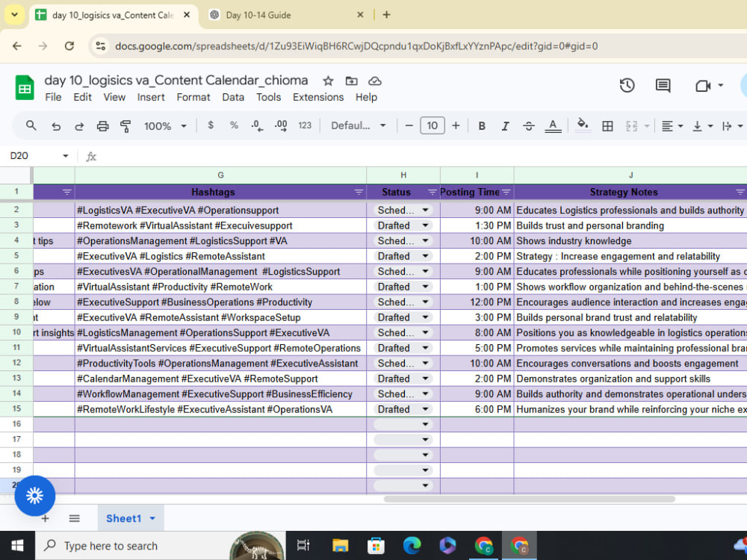Open the comments panel icon
The height and width of the screenshot is (560, 747).
tap(663, 86)
